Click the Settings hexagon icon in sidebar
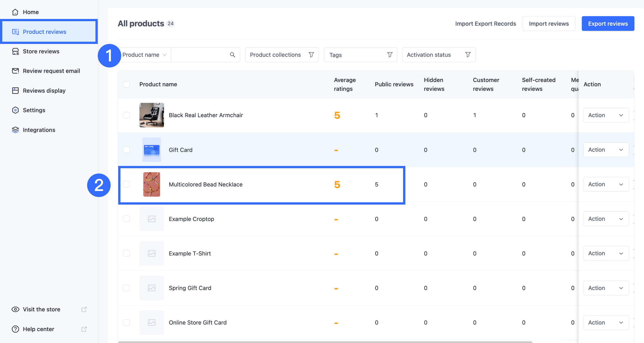 tap(15, 110)
